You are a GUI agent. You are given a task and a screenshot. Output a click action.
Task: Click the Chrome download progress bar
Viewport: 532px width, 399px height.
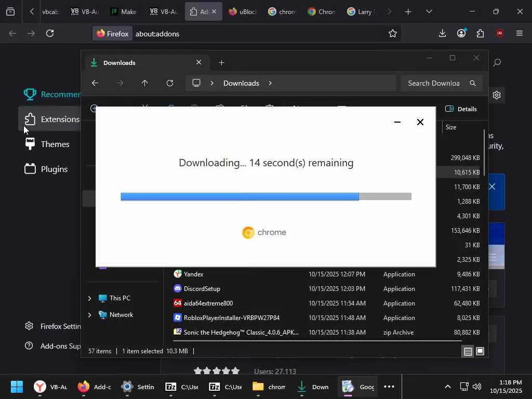[x=266, y=196]
